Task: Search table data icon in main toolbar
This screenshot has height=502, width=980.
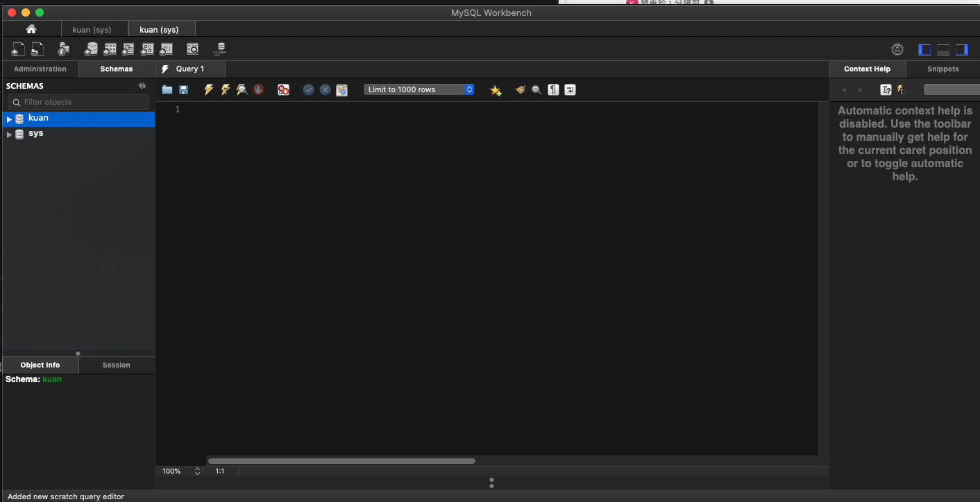Action: [x=192, y=49]
